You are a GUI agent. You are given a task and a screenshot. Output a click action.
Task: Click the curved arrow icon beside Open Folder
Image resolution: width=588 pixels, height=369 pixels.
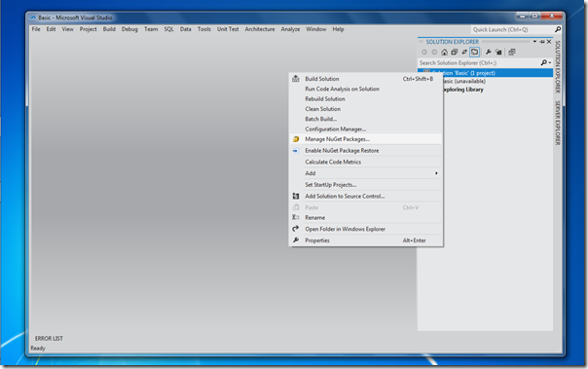(296, 229)
